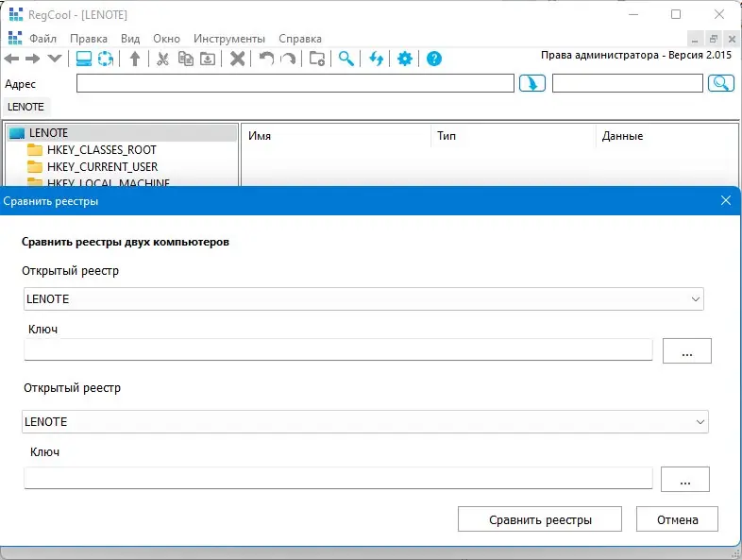Click the new key folder icon
The height and width of the screenshot is (560, 742).
coord(317,59)
